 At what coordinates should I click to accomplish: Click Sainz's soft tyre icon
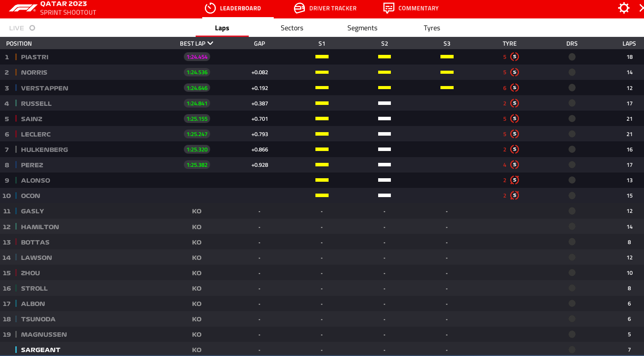point(515,119)
